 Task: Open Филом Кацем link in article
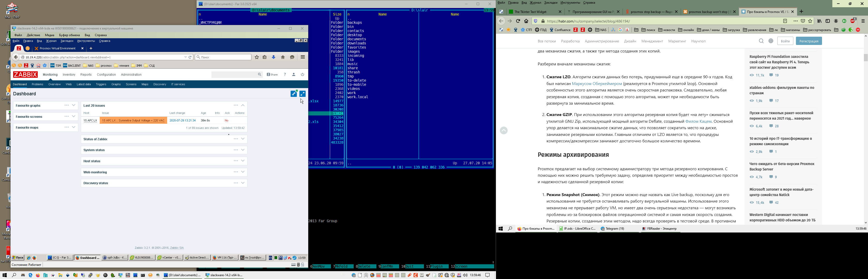coord(698,121)
